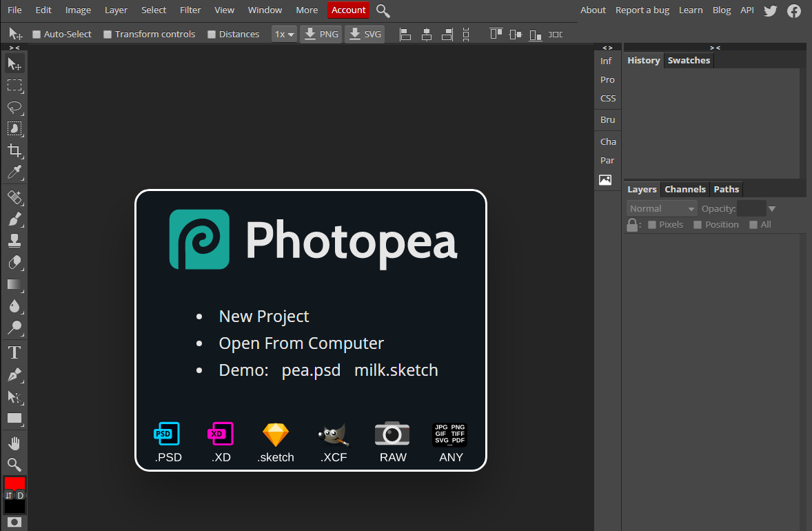Select the Dodge tool
The height and width of the screenshot is (531, 812).
(x=14, y=328)
